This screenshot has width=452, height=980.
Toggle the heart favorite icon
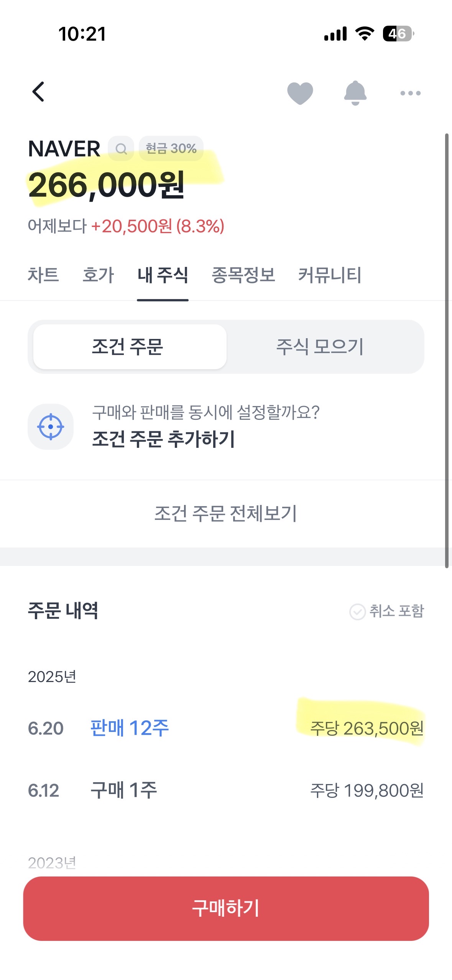coord(300,93)
